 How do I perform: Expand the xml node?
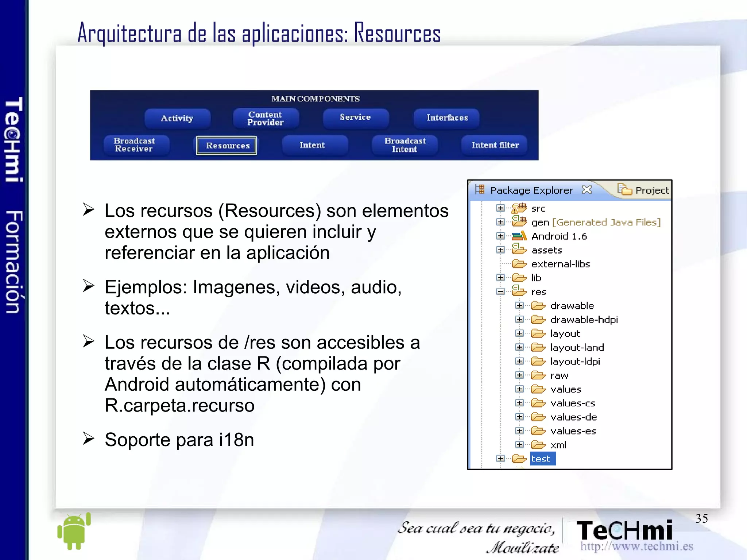[x=519, y=445]
